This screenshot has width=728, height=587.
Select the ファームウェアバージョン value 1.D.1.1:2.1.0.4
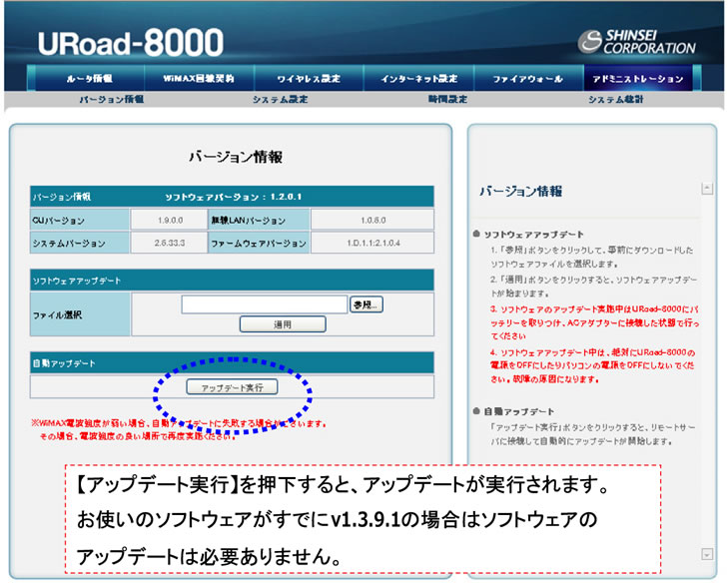click(372, 243)
